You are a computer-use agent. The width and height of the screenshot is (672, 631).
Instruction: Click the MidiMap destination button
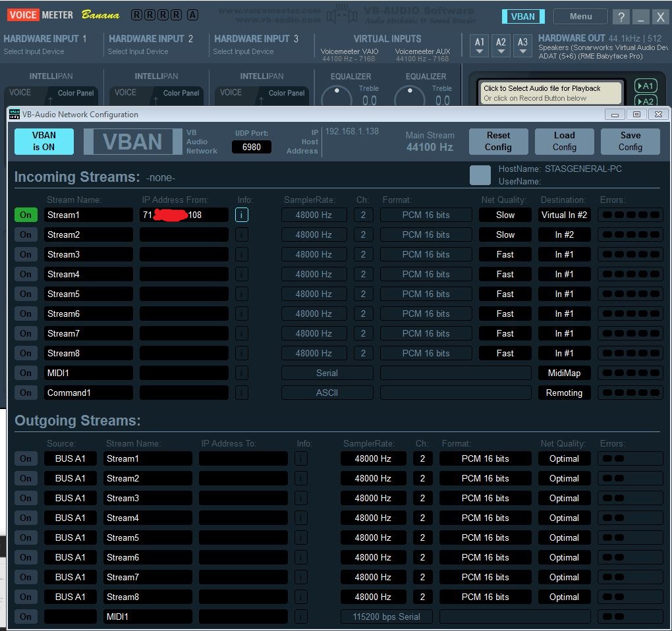564,373
